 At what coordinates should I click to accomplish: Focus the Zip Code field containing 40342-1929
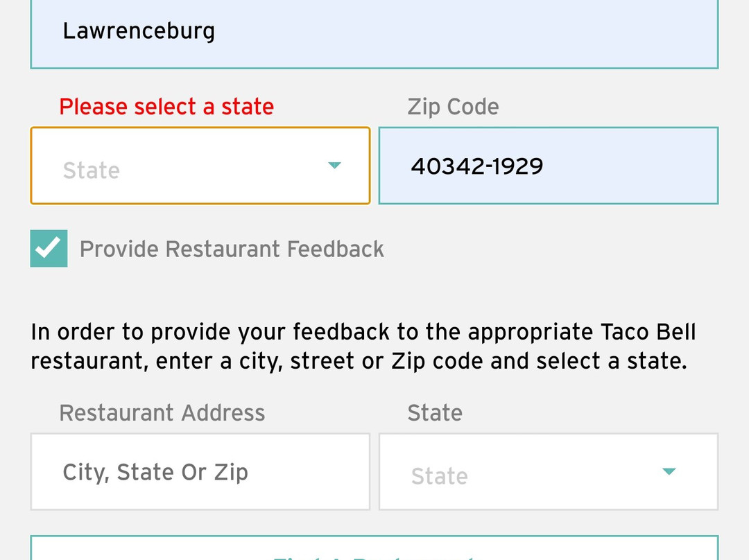[548, 166]
